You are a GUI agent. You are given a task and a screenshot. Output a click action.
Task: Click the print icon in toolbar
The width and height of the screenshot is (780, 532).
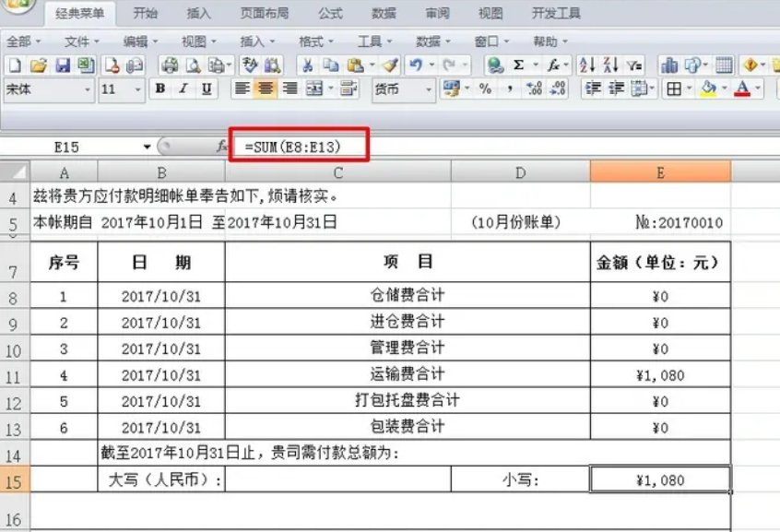pos(171,65)
